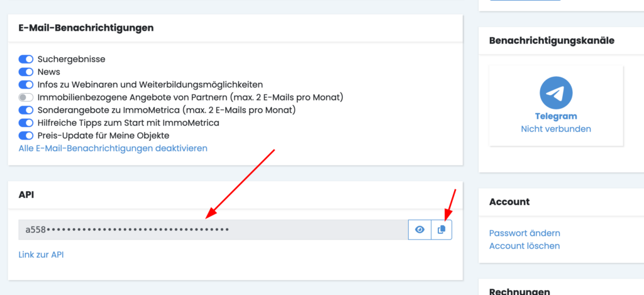Toggle Infos zu Webinaren notifications
Viewport: 644px width, 295px height.
pos(26,84)
